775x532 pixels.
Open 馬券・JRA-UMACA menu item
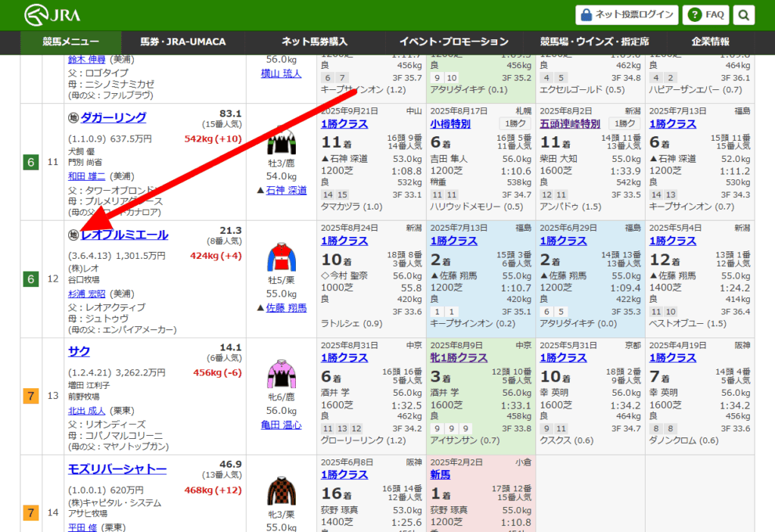coord(183,42)
